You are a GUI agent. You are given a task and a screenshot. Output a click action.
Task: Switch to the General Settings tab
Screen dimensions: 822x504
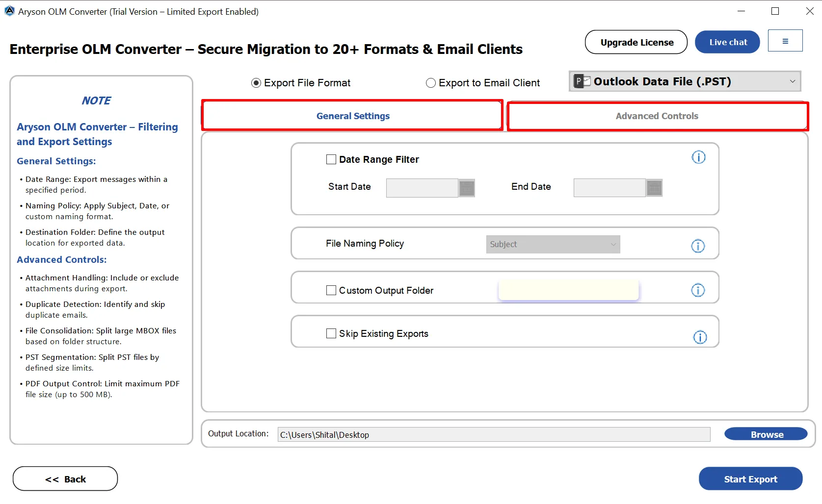point(352,116)
